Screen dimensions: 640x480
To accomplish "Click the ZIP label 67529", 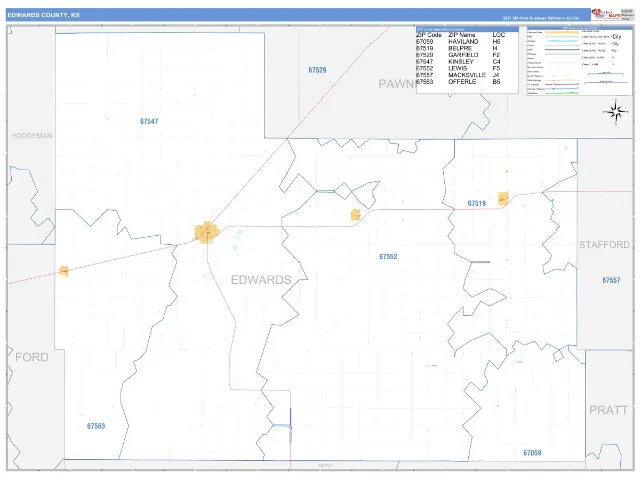I will [317, 70].
